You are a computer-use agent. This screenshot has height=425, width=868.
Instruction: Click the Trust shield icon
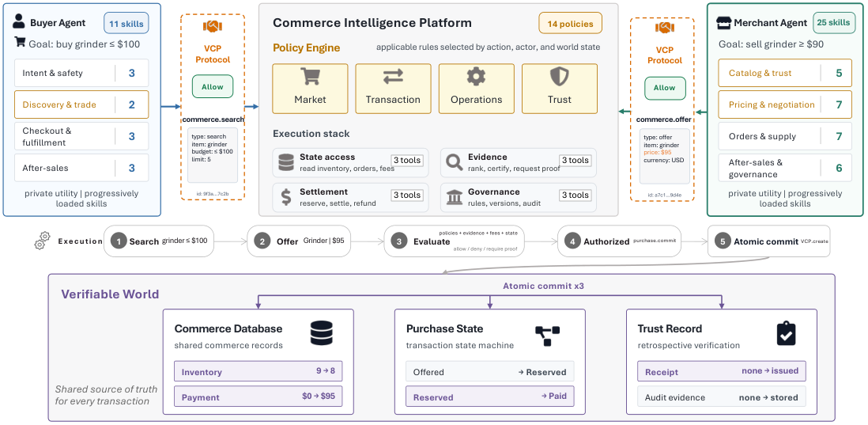click(x=559, y=77)
